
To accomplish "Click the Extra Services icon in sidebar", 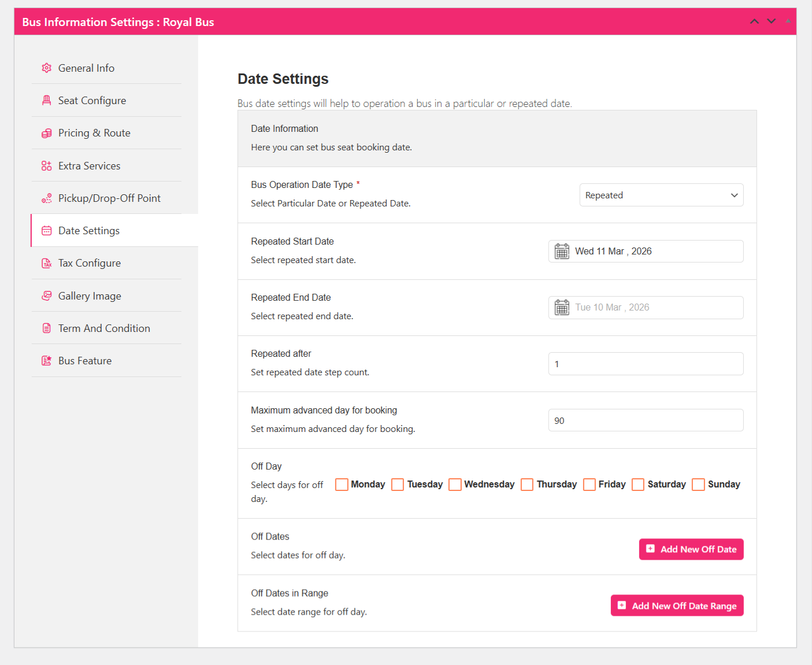I will 47,166.
